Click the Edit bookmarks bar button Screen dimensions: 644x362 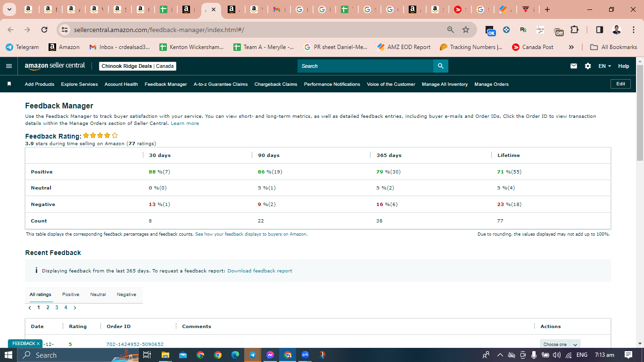click(x=620, y=83)
